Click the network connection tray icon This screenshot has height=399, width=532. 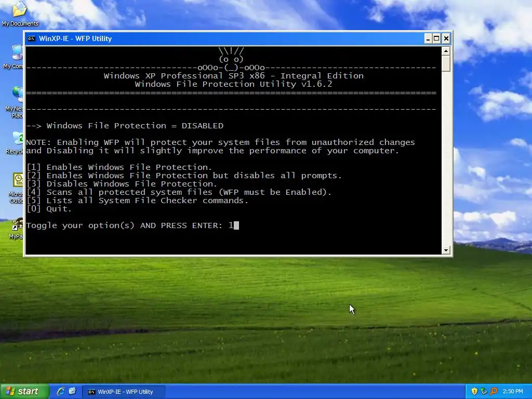point(484,391)
